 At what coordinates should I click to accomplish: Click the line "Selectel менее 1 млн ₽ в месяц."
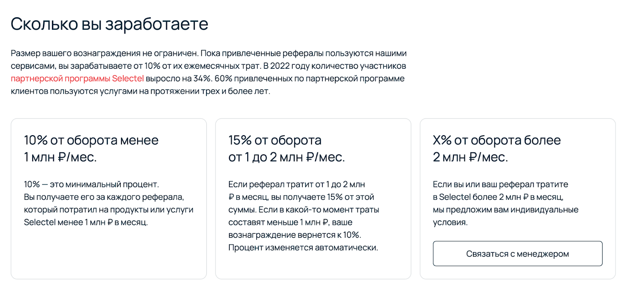pyautogui.click(x=86, y=222)
